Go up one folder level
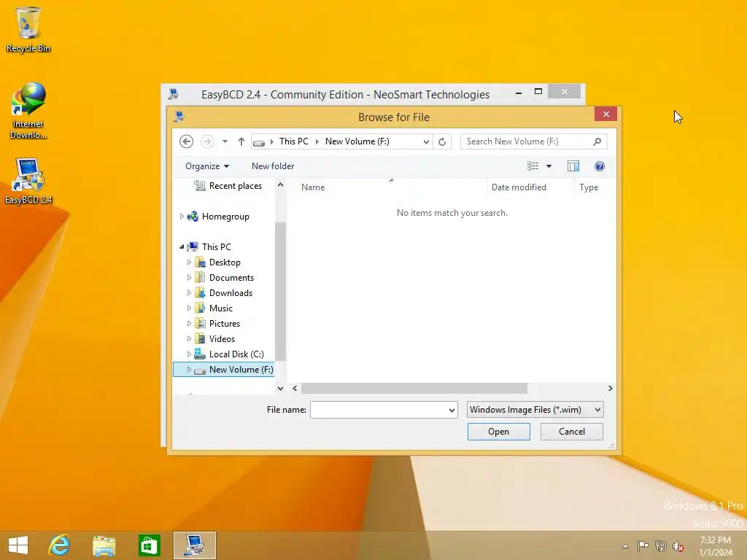 coord(241,141)
